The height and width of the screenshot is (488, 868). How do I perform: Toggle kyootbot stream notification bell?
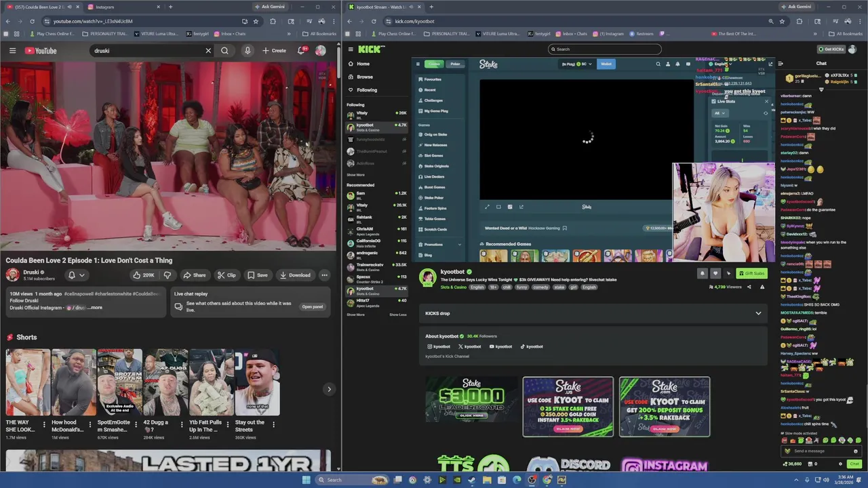pos(702,273)
